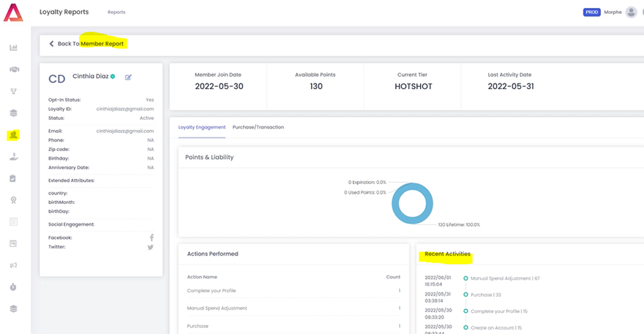This screenshot has width=644, height=334.
Task: Click the Morphe account name
Action: pyautogui.click(x=613, y=13)
